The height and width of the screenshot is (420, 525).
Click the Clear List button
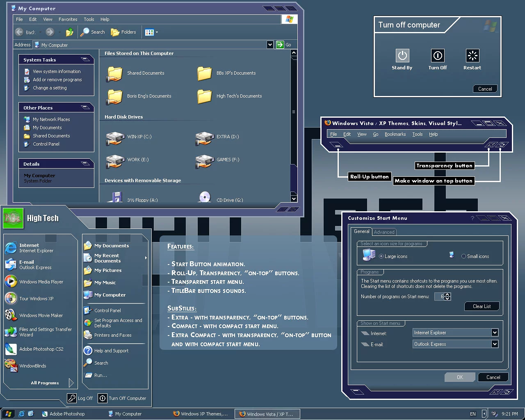pos(482,306)
